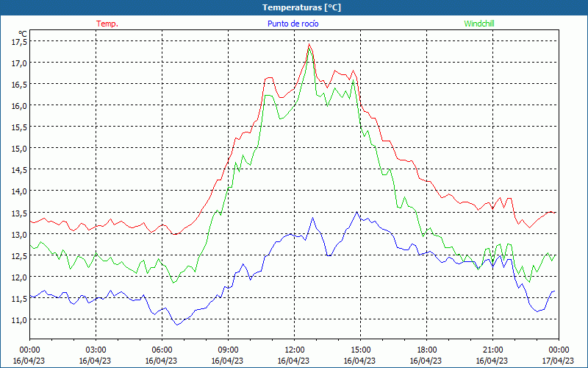Image resolution: width=588 pixels, height=368 pixels.
Task: Select the blue "Punto de rocío" legend label
Action: pos(293,24)
